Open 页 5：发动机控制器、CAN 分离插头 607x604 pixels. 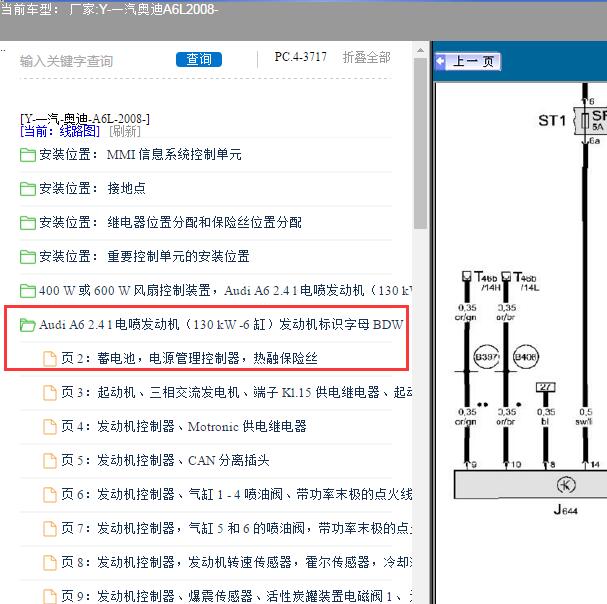(x=165, y=461)
